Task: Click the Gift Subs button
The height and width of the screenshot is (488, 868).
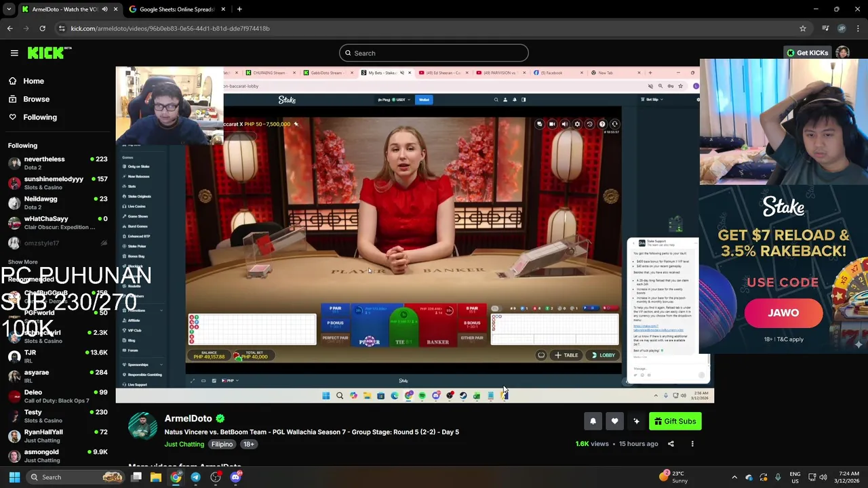Action: [x=675, y=421]
